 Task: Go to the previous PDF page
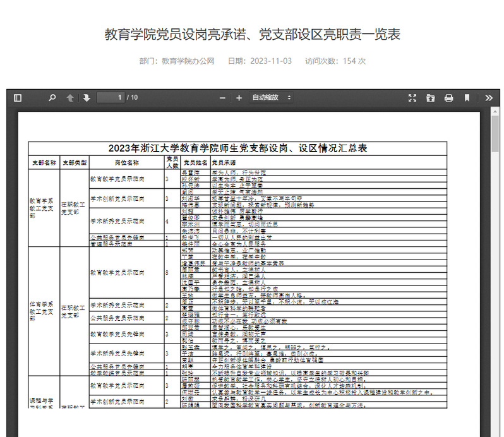[x=70, y=98]
